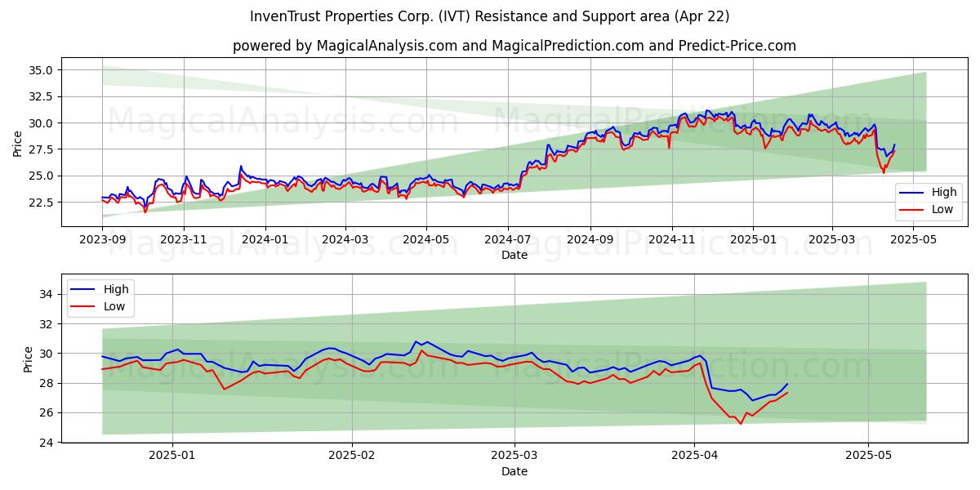Click the bottom chart's '2025-05' date tick
Viewport: 980px width, 490px height.
point(869,457)
